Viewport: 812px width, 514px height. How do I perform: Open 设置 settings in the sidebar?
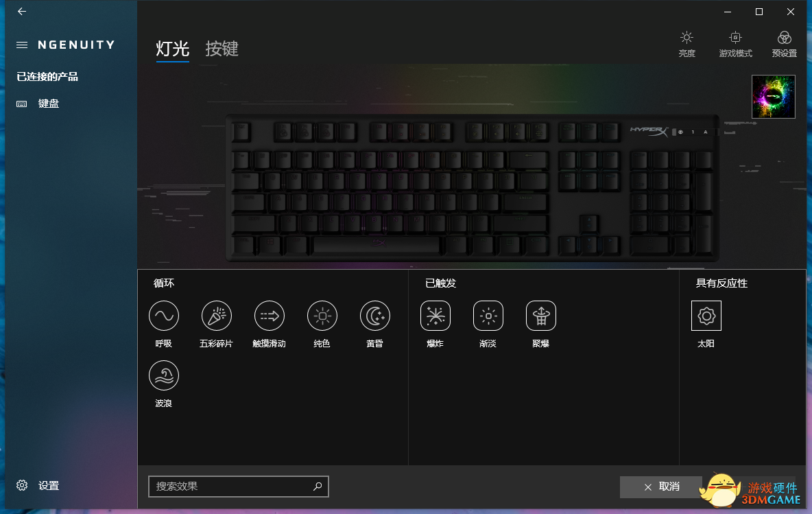pos(38,485)
